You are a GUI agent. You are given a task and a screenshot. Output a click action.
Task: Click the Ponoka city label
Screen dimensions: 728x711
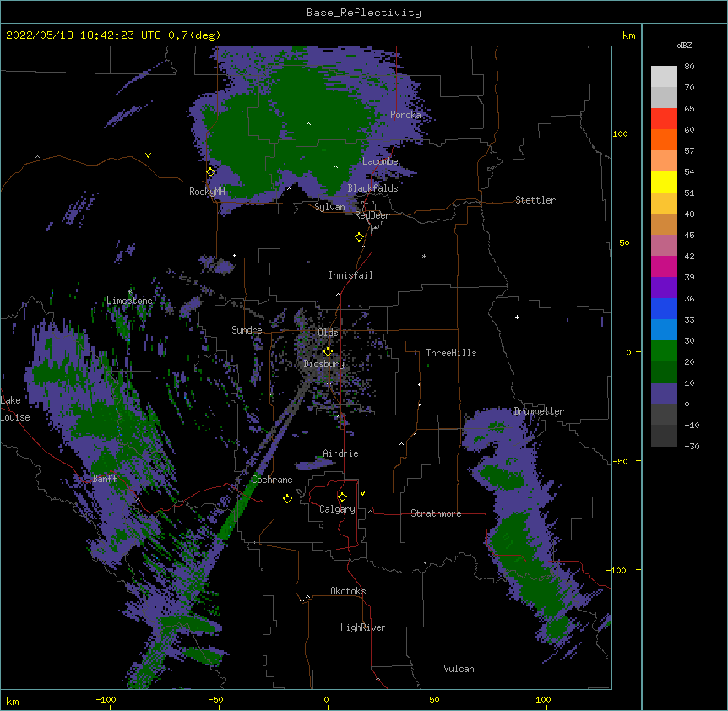point(405,115)
